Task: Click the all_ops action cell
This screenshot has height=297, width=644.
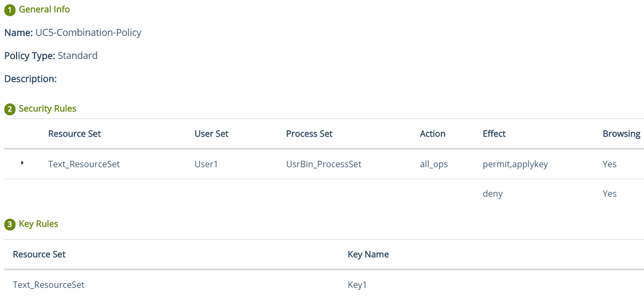Action: pos(433,164)
